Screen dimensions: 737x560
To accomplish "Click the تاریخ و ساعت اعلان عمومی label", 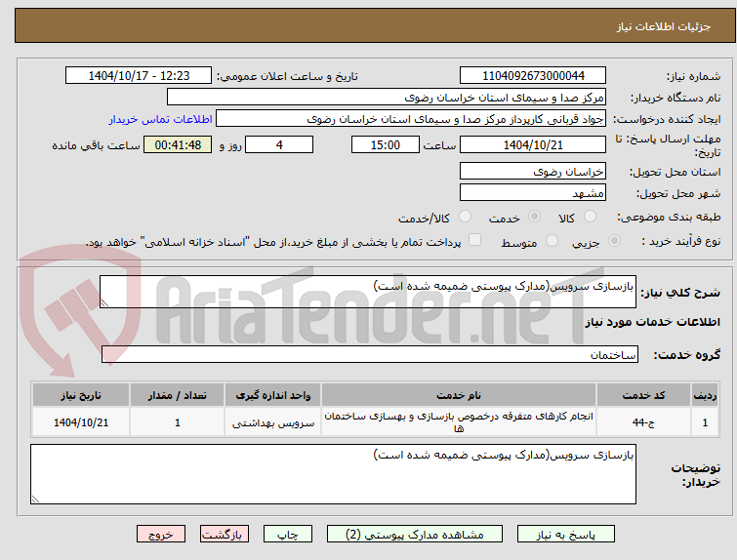I will [x=287, y=76].
